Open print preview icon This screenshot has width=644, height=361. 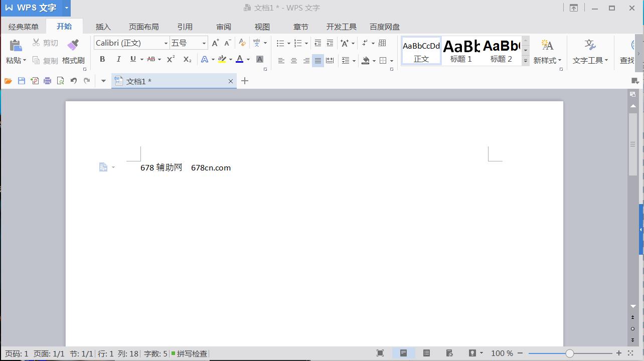[x=61, y=81]
